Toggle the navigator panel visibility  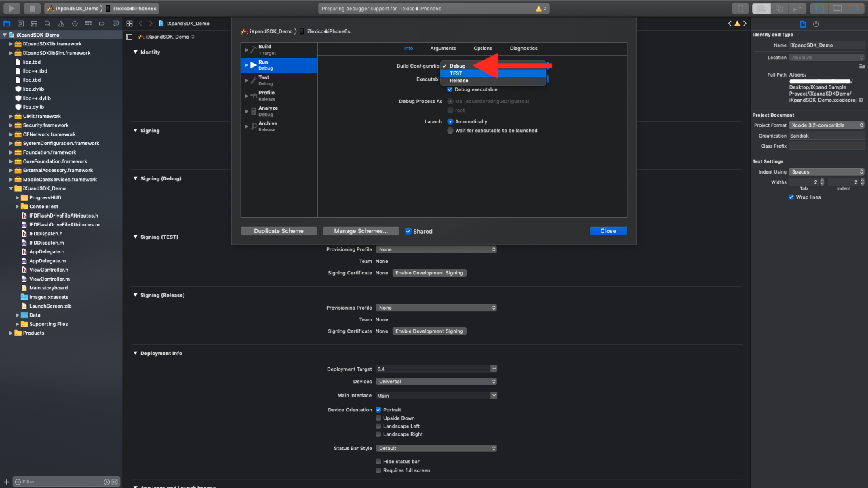[x=820, y=8]
